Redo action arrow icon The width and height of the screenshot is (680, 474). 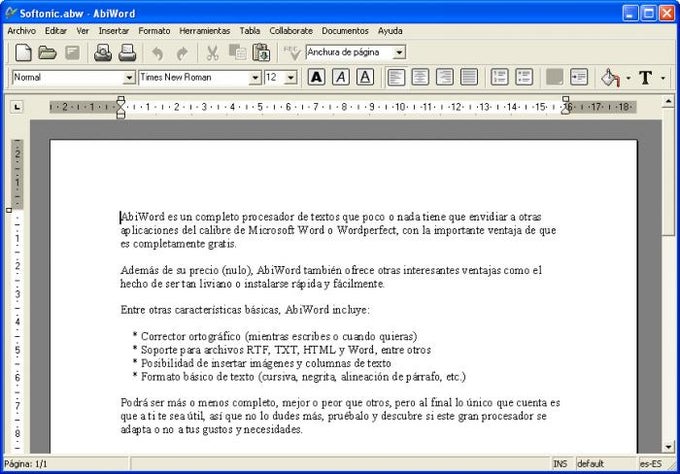click(182, 53)
